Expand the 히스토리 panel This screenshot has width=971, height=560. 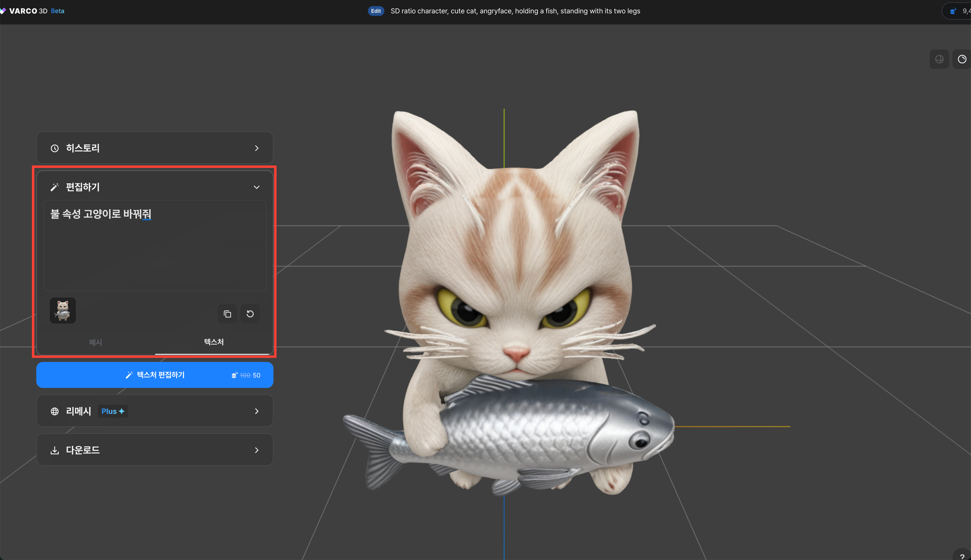click(x=257, y=148)
